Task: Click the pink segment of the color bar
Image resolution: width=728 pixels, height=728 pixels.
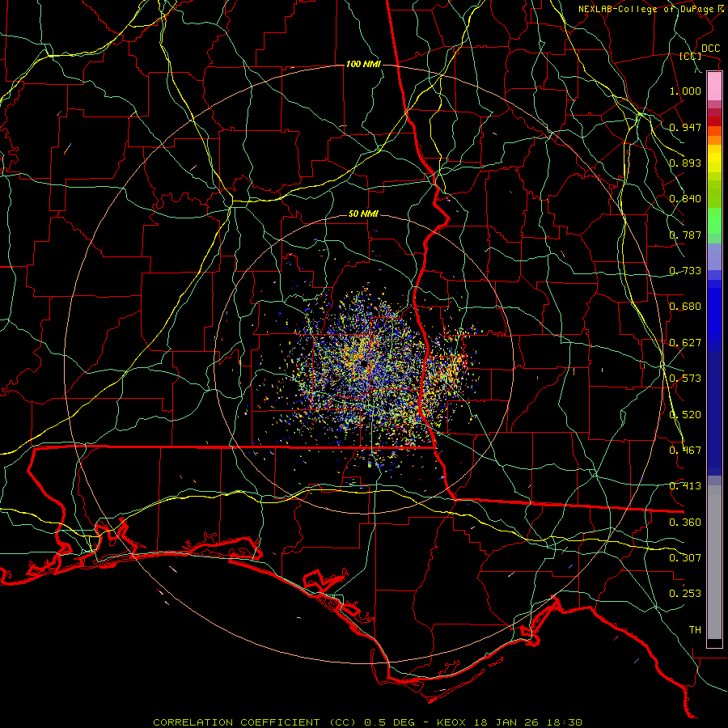Action: pyautogui.click(x=714, y=87)
